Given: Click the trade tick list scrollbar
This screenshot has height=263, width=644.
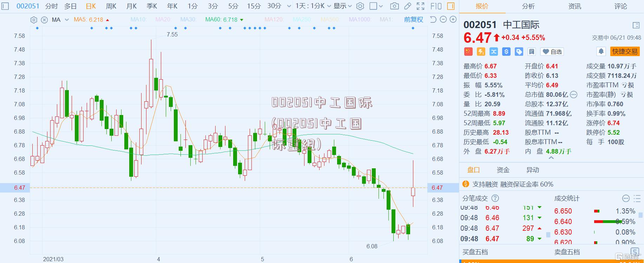Looking at the screenshot, I should point(548,235).
